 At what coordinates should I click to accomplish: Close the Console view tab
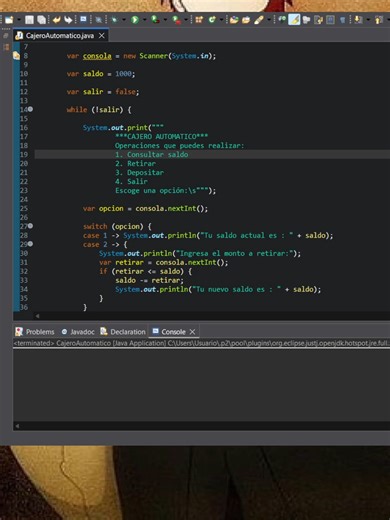[x=192, y=332]
